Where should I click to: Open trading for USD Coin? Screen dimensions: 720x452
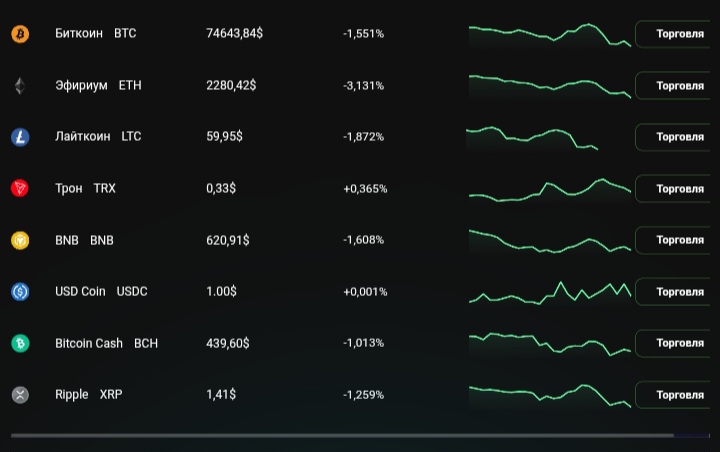point(678,292)
